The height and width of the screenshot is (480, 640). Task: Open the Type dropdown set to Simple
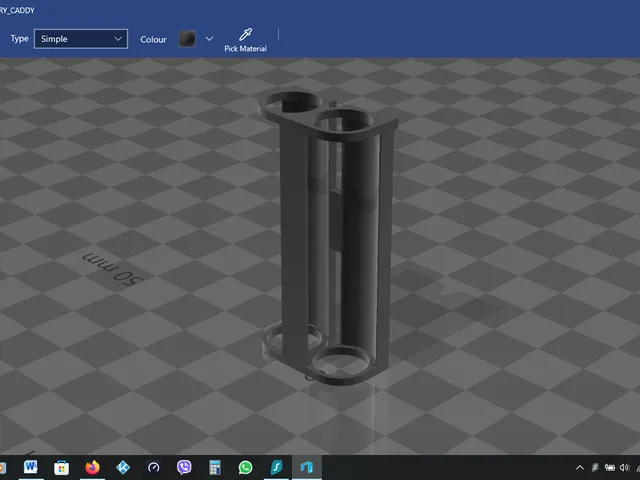point(81,39)
